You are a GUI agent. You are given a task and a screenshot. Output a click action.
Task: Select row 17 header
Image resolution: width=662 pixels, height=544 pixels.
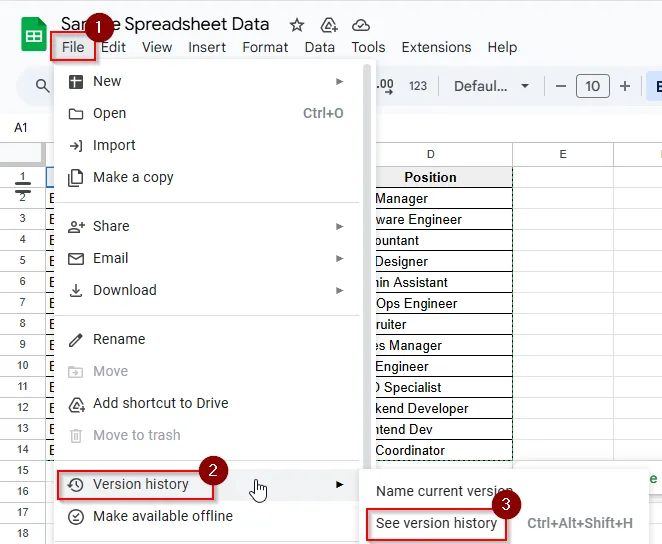(x=22, y=513)
